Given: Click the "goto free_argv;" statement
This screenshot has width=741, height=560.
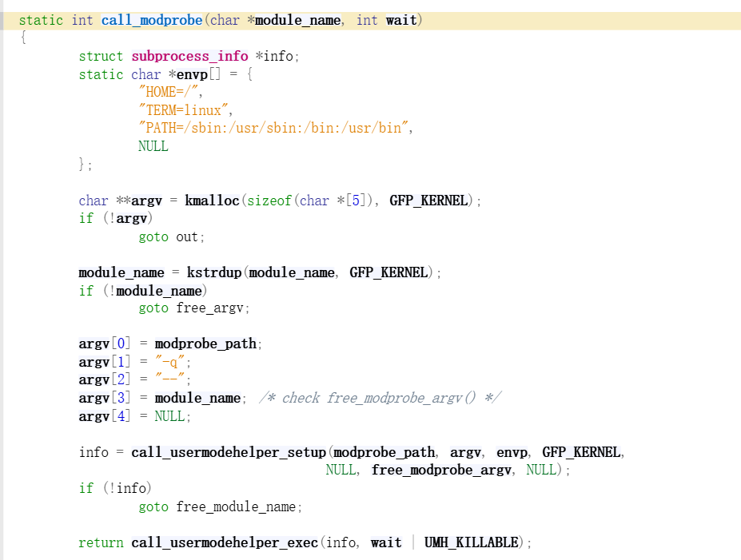Looking at the screenshot, I should pyautogui.click(x=193, y=308).
